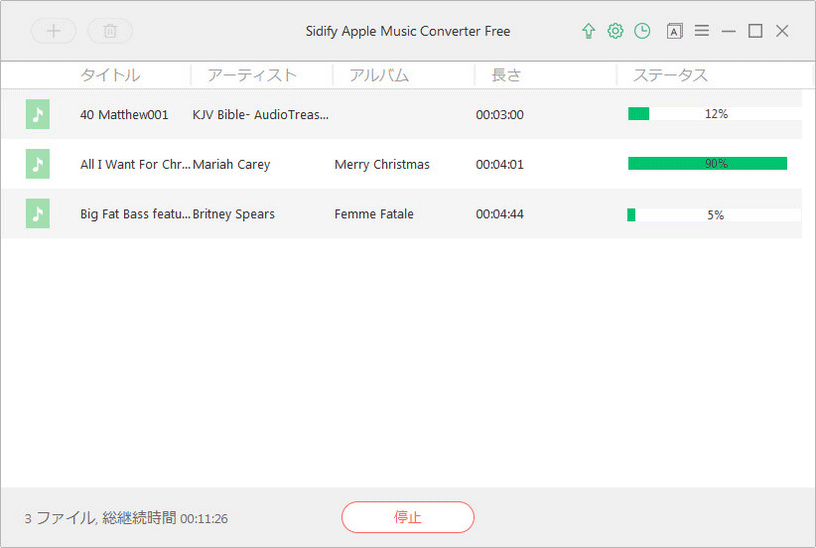Click the language icon with letter A
The height and width of the screenshot is (548, 816).
coord(674,31)
